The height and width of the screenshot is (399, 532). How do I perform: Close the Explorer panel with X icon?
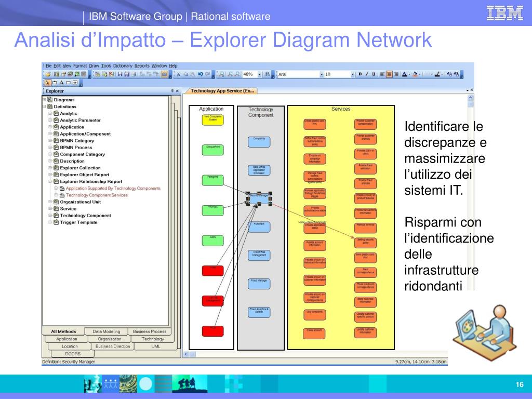click(177, 91)
